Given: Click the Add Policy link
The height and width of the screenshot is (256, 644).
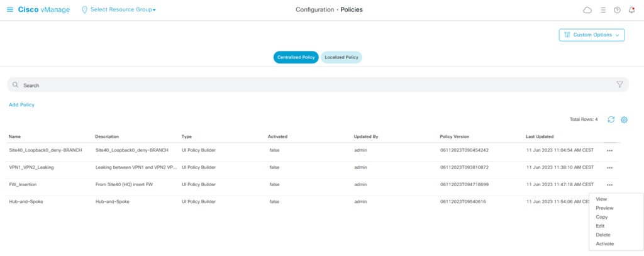Looking at the screenshot, I should pyautogui.click(x=21, y=104).
